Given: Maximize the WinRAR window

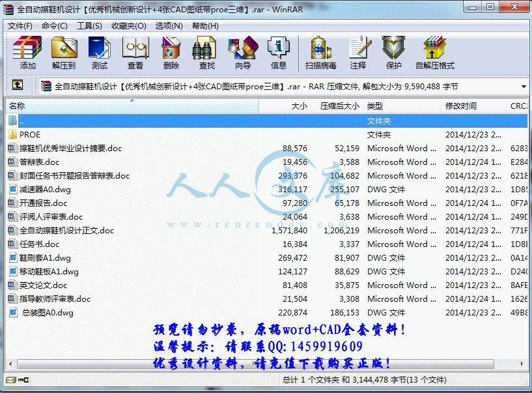Looking at the screenshot, I should point(490,7).
